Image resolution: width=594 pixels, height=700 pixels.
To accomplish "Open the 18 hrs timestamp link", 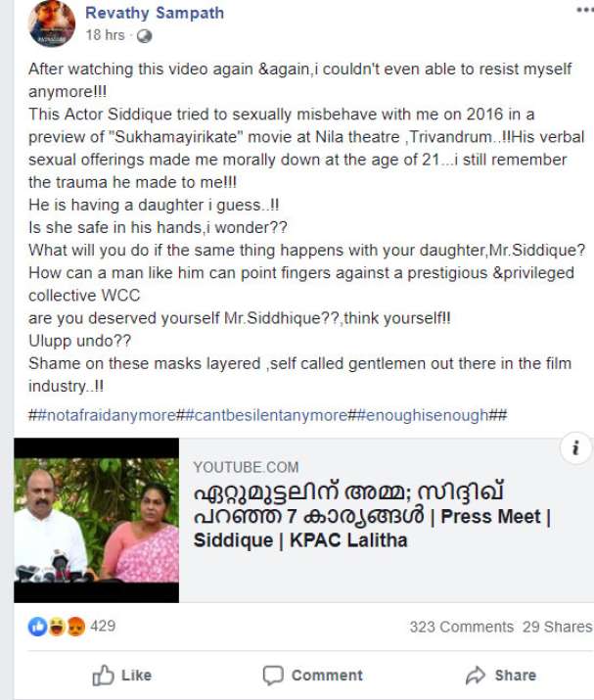I will (x=105, y=35).
